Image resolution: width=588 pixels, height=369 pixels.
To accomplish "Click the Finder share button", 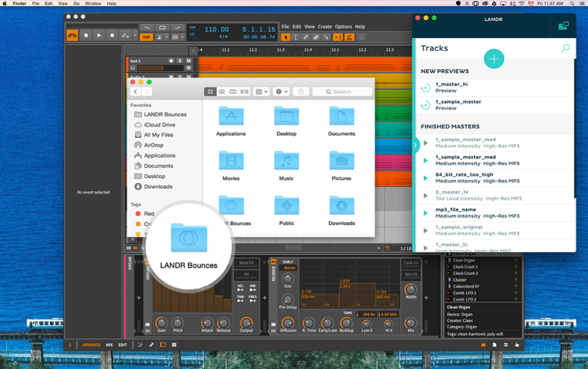I will [301, 92].
